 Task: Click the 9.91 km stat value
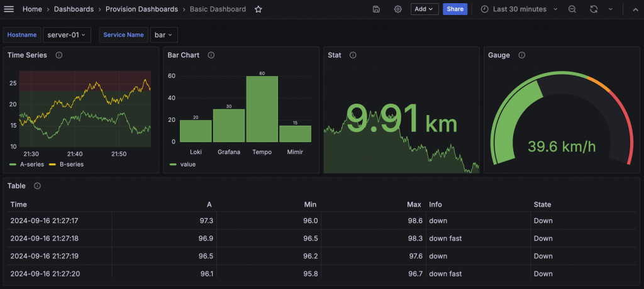[402, 119]
